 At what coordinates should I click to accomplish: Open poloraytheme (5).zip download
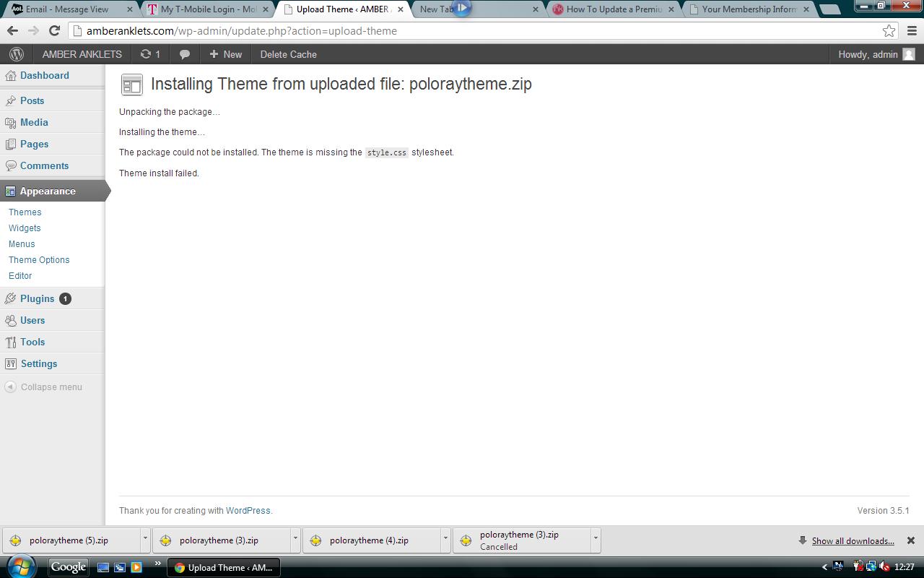coord(71,540)
